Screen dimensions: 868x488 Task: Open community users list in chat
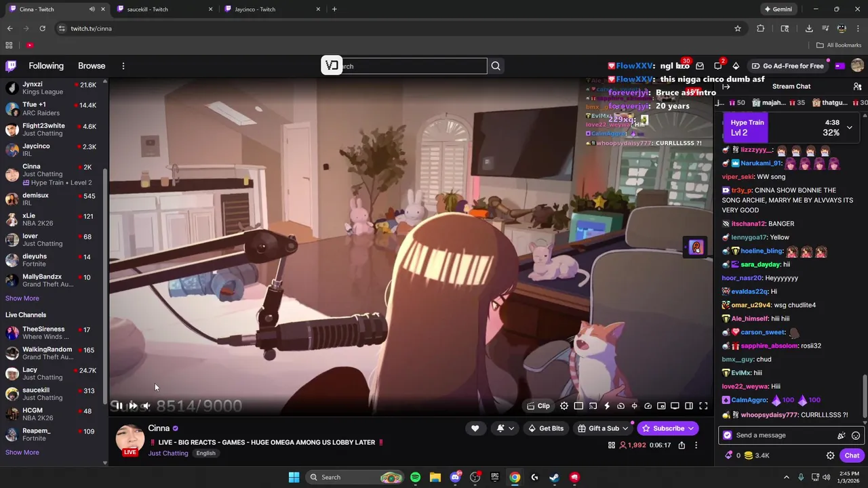(857, 87)
